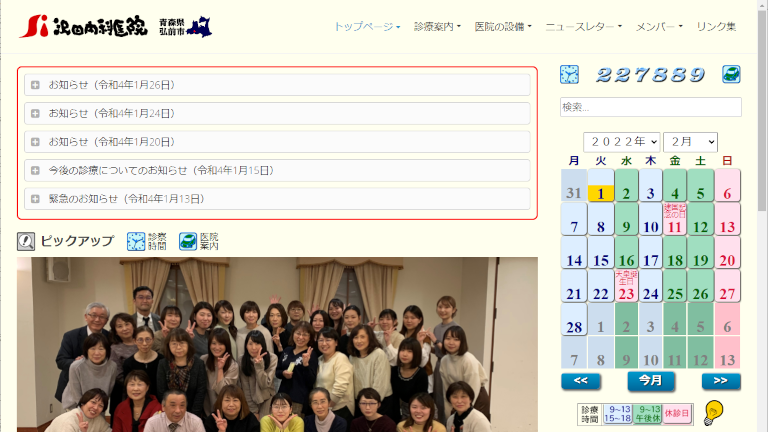
Task: Select February 25 in calendar
Action: [x=675, y=286]
